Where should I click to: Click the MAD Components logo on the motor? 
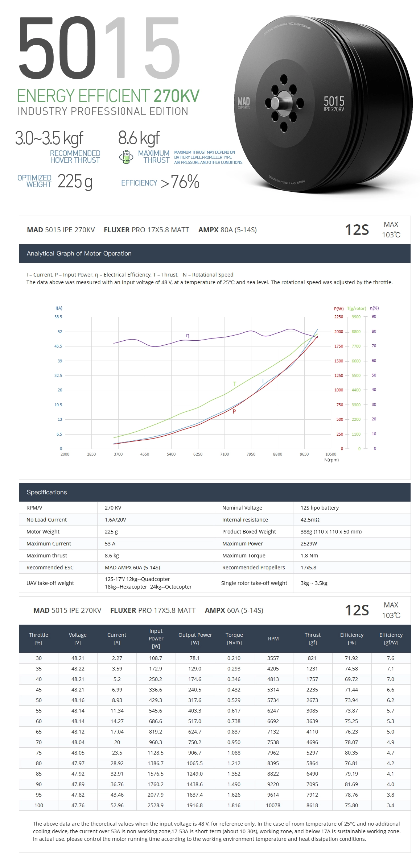click(243, 103)
